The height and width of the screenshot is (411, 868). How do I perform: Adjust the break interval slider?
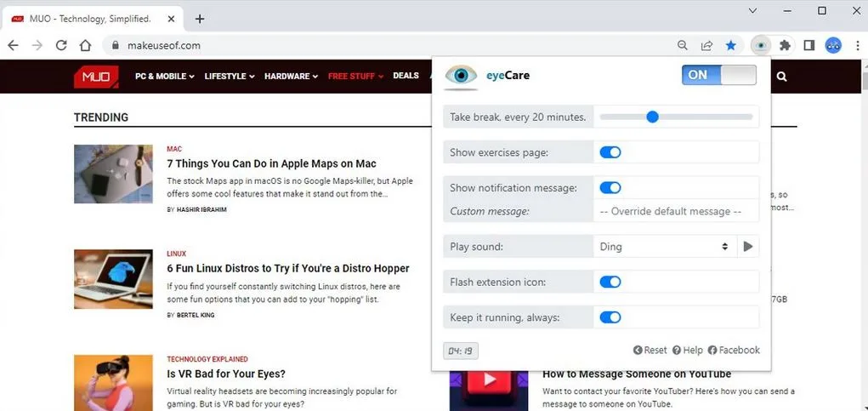point(676,117)
